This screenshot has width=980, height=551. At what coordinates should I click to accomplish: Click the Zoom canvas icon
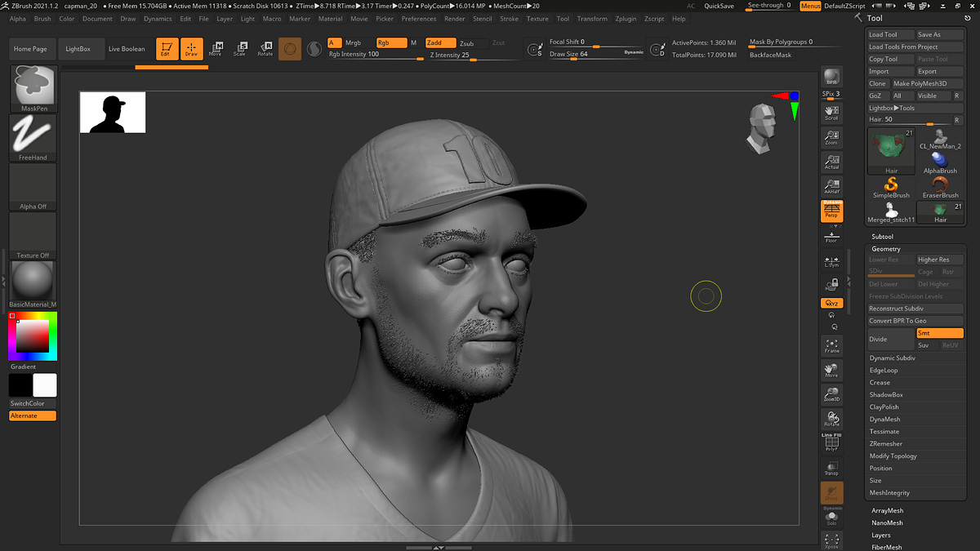(x=831, y=137)
